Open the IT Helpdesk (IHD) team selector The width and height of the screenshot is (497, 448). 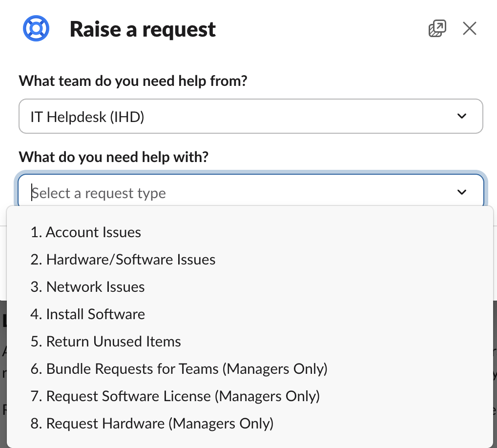pos(251,116)
